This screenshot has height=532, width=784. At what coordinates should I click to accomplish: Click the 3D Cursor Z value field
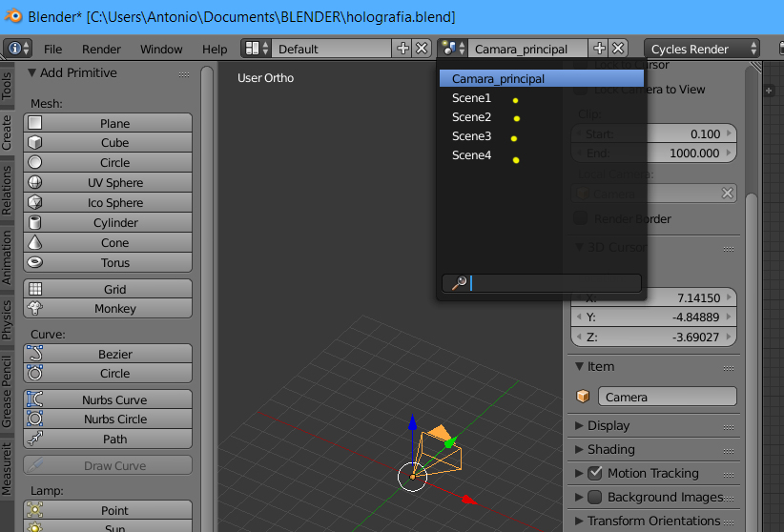click(x=653, y=337)
